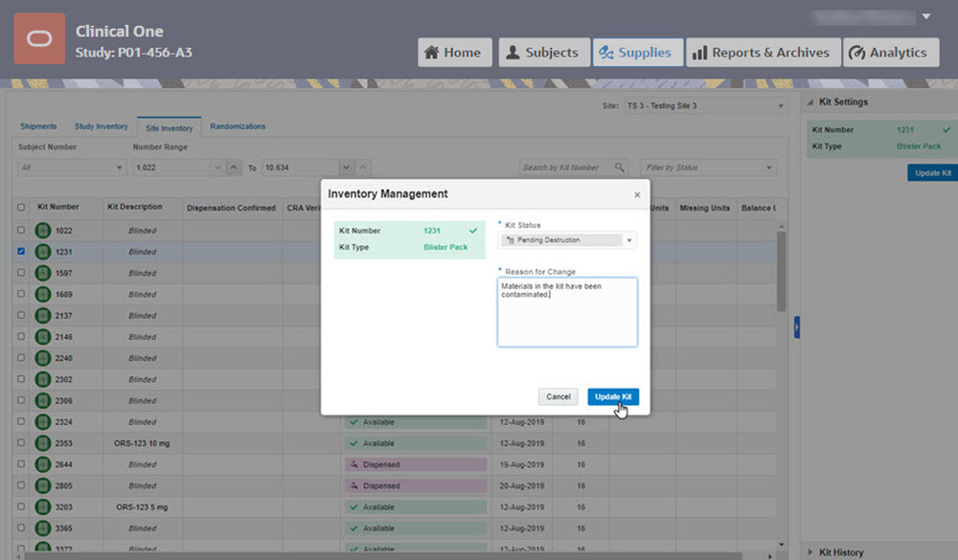Click the blue side panel collapse handle
This screenshot has height=560, width=958.
(797, 327)
